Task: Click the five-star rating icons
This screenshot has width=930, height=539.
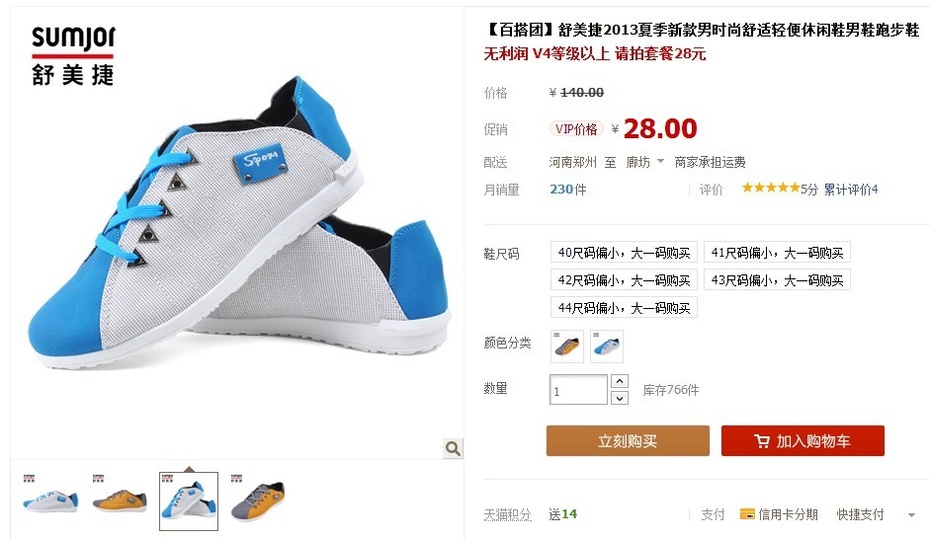Action: click(770, 188)
